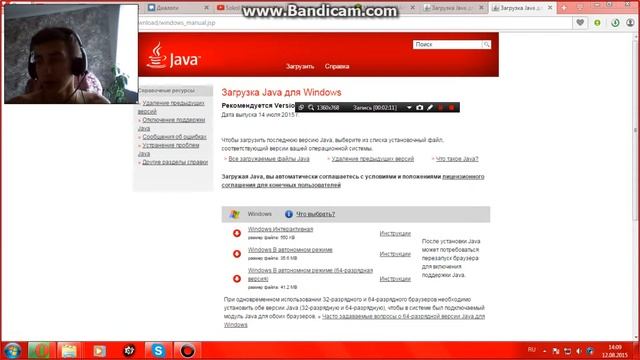The width and height of the screenshot is (640, 360).
Task: Click the Bandicam window-select icon at bar's left
Action: coord(301,107)
